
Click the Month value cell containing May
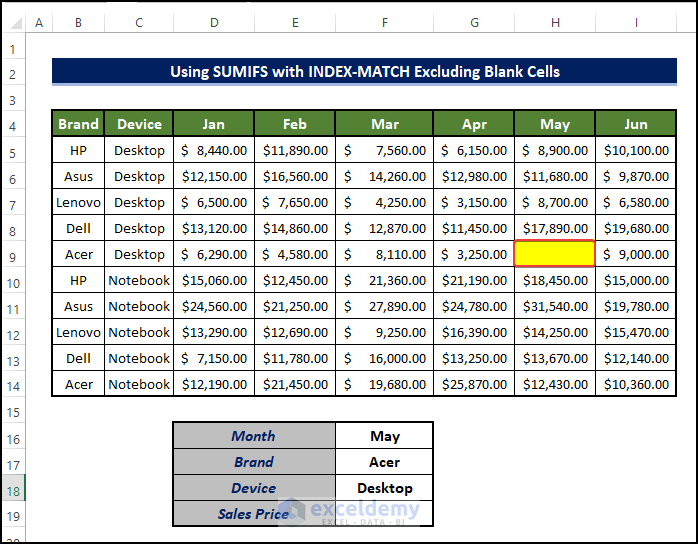click(384, 436)
